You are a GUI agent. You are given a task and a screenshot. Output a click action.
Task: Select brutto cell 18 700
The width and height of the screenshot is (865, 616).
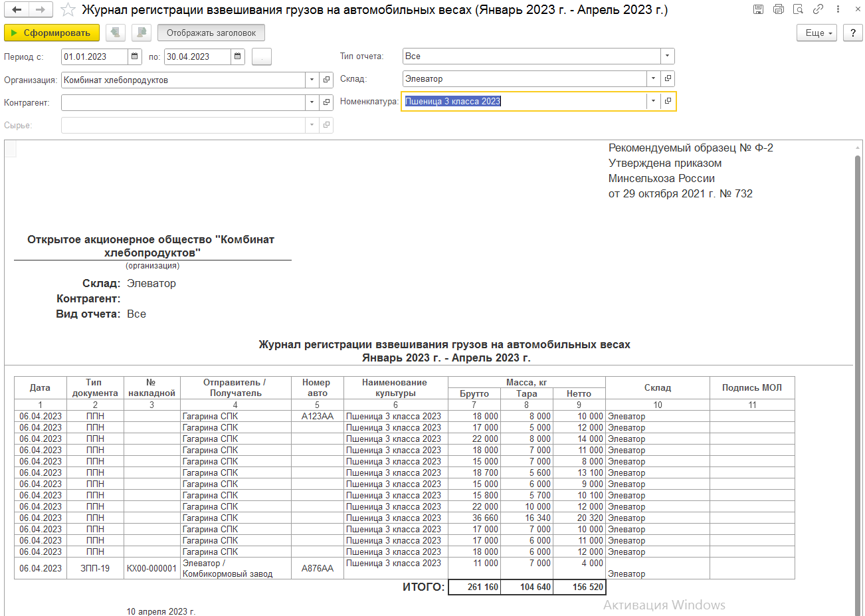474,472
